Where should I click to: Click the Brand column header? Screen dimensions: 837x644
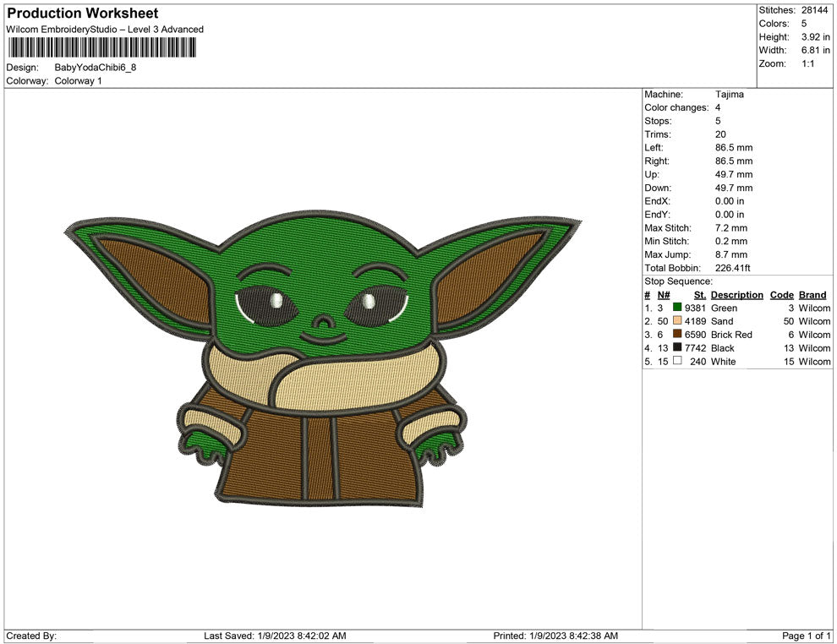pyautogui.click(x=812, y=295)
